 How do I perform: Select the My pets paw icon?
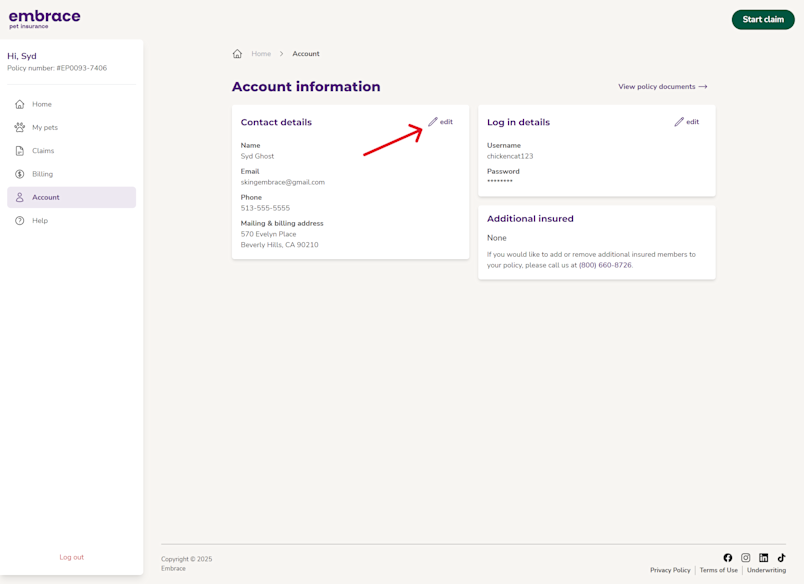pyautogui.click(x=20, y=127)
